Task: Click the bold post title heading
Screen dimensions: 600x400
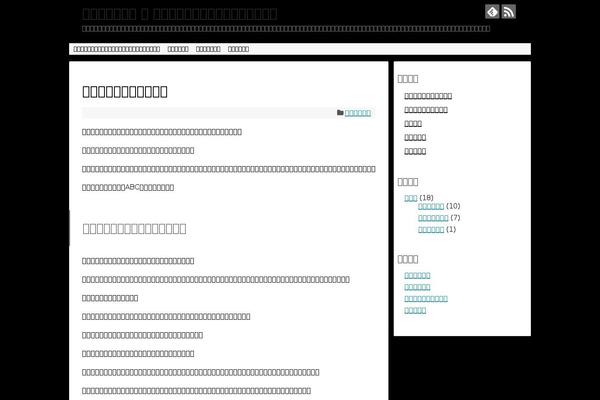Action: (x=125, y=91)
